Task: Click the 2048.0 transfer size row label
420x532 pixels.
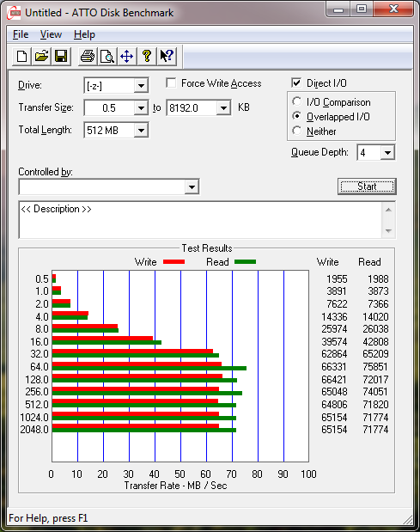Action: [34, 430]
